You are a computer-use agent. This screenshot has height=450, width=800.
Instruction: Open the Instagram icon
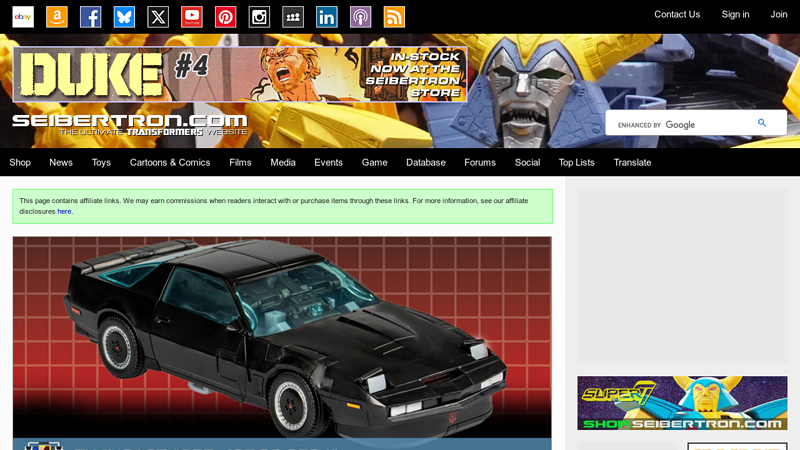(x=259, y=17)
